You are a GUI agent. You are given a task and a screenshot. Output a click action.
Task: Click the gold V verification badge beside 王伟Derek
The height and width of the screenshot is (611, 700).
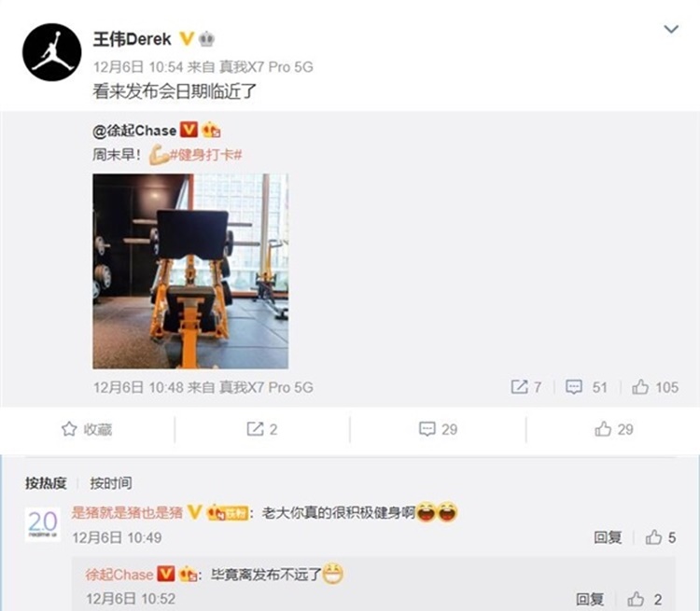point(186,39)
